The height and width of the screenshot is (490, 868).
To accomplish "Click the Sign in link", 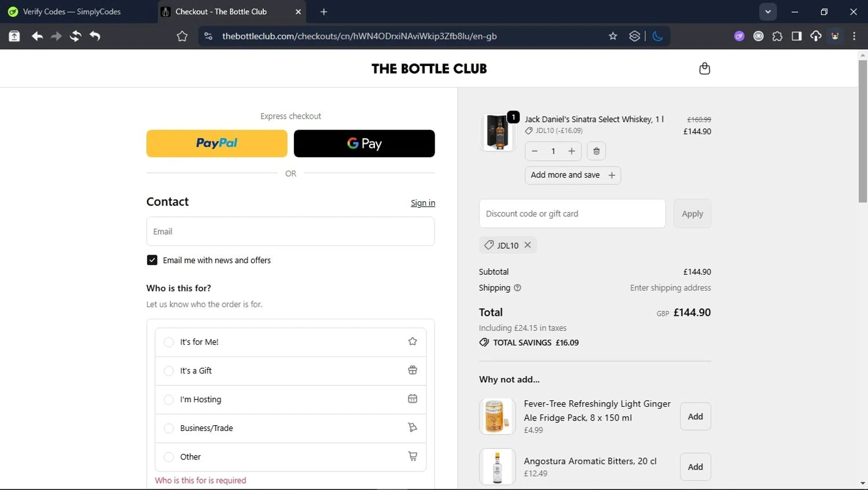I will point(423,203).
